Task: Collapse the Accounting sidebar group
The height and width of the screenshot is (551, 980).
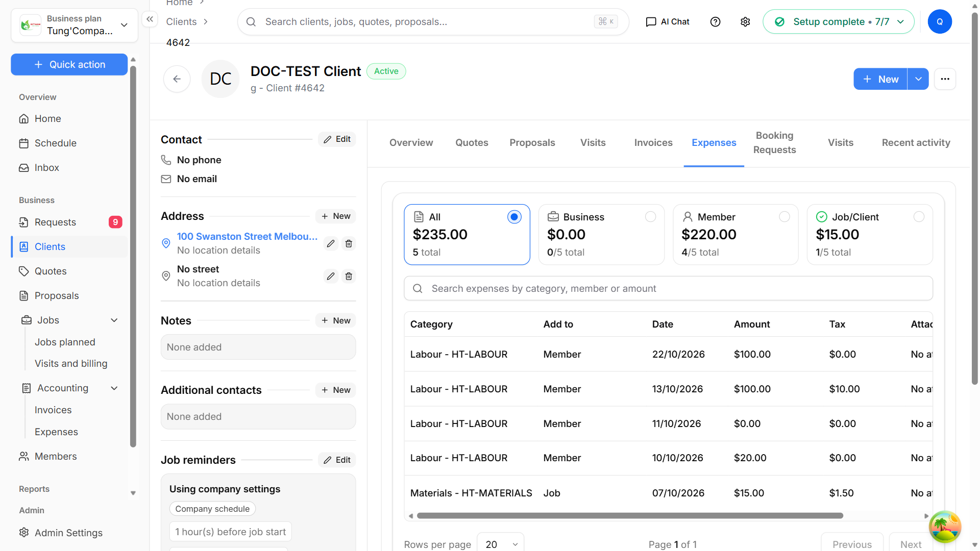Action: [x=114, y=388]
